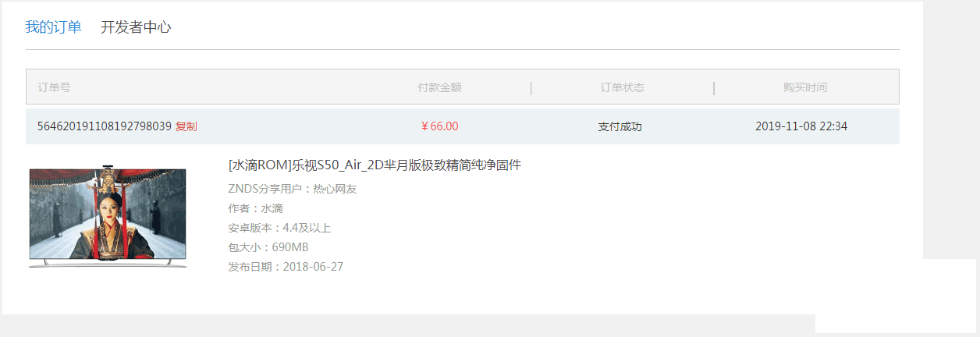Screen dimensions: 980x337
Task: Copy order number via the 复制 link
Action: pyautogui.click(x=186, y=126)
